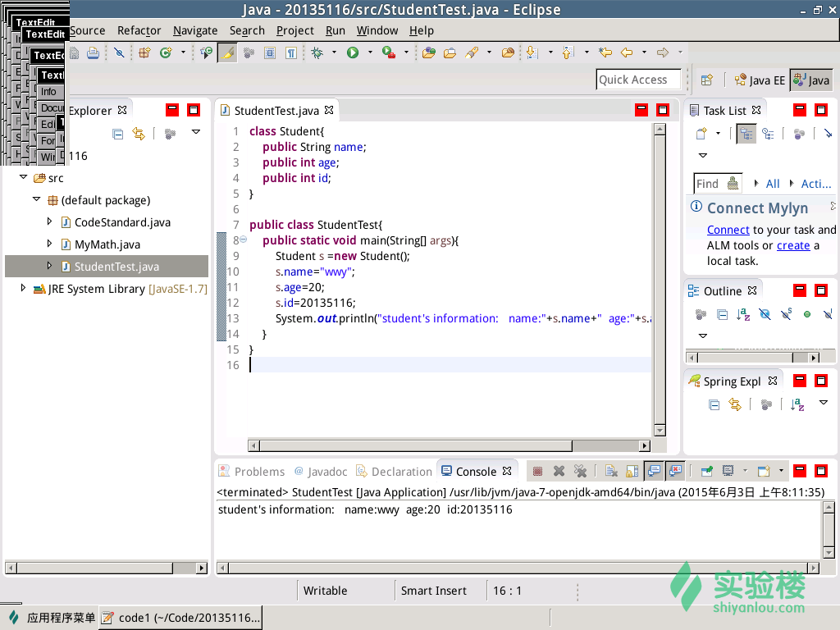Click the Open Type icon

click(x=428, y=52)
